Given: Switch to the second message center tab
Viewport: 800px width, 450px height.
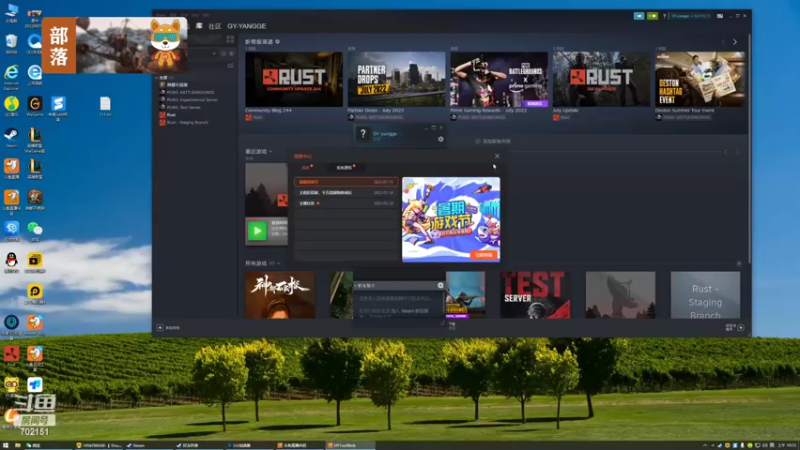Looking at the screenshot, I should [345, 168].
